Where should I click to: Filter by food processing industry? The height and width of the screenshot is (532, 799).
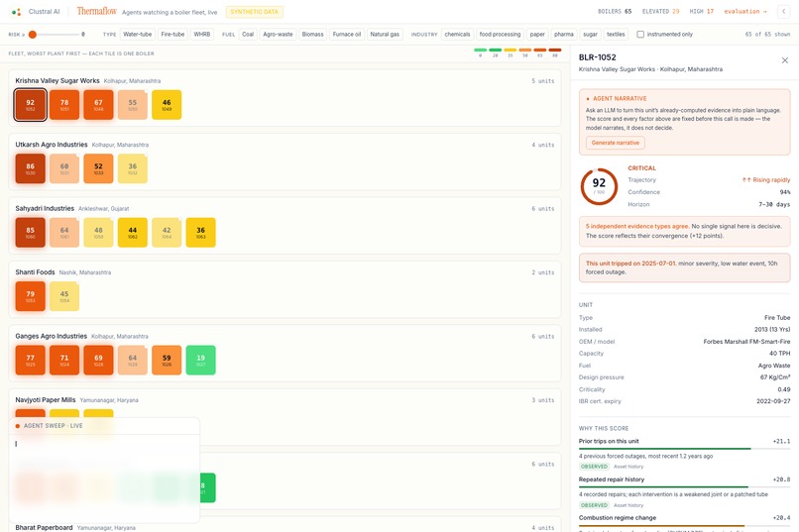click(x=500, y=35)
